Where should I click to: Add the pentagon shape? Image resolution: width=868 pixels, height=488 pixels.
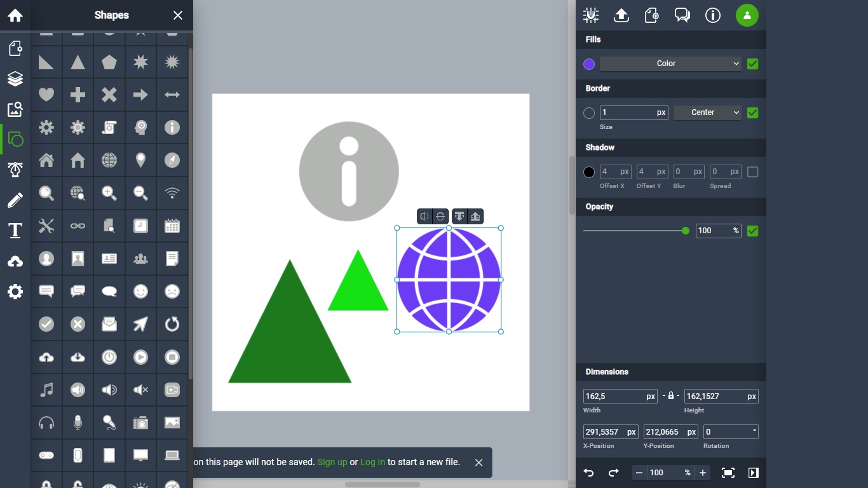click(x=109, y=62)
